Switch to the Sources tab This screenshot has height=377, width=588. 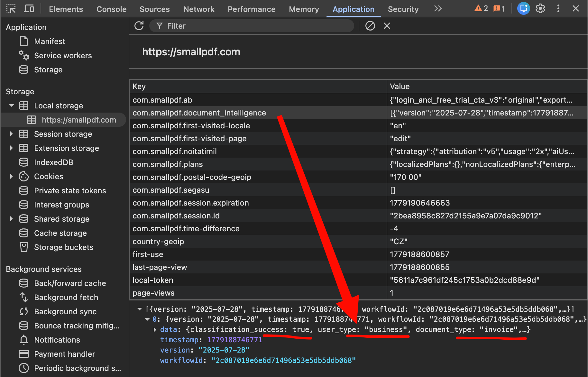[155, 9]
